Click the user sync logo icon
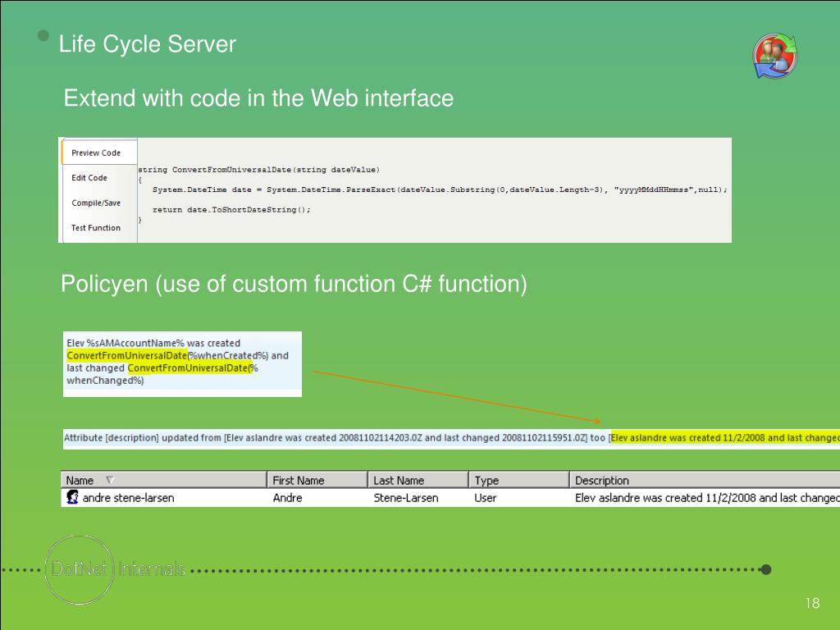The image size is (840, 630). [x=774, y=56]
